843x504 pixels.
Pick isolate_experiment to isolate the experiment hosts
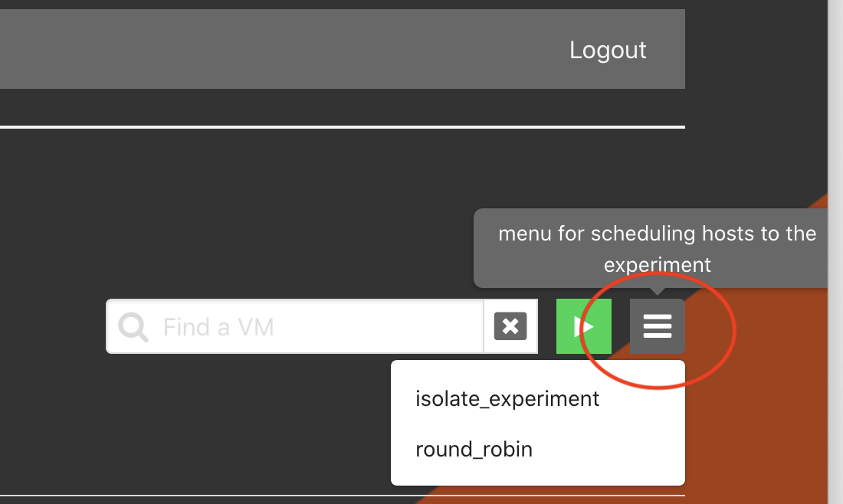(507, 398)
